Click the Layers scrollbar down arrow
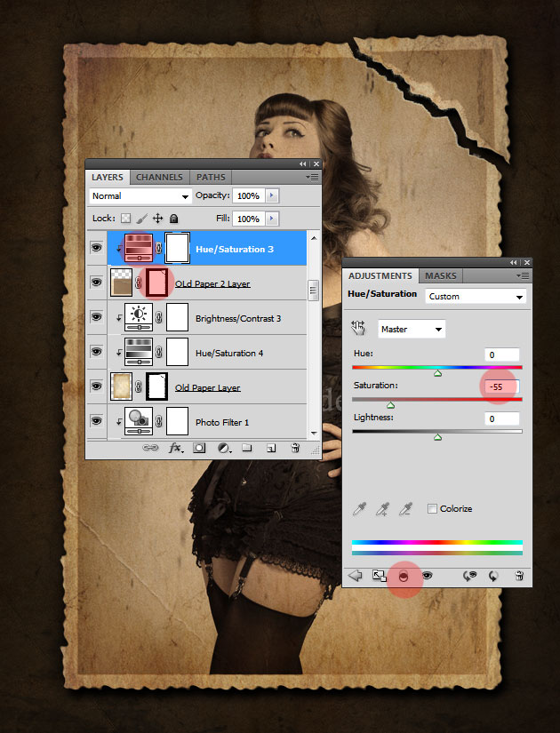Screen dimensions: 560x733 (x=314, y=434)
